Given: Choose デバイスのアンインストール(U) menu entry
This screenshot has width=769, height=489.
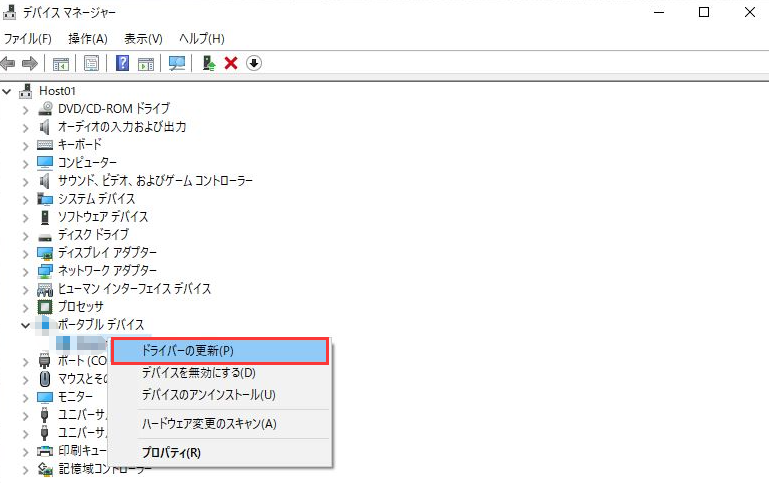Looking at the screenshot, I should click(208, 395).
